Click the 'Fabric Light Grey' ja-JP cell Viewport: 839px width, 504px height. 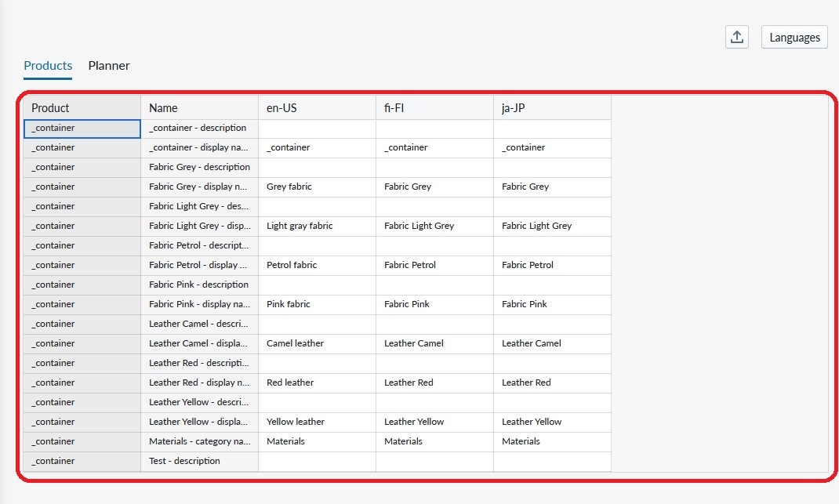click(x=552, y=227)
